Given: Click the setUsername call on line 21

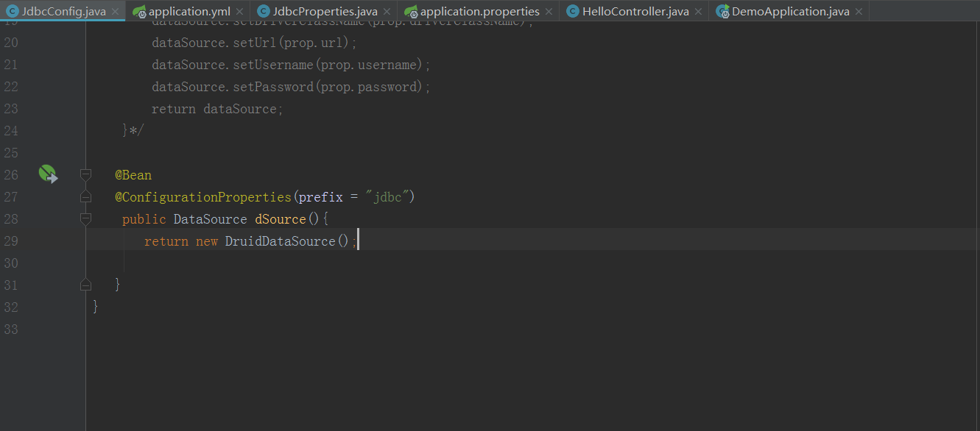Looking at the screenshot, I should click(x=273, y=65).
